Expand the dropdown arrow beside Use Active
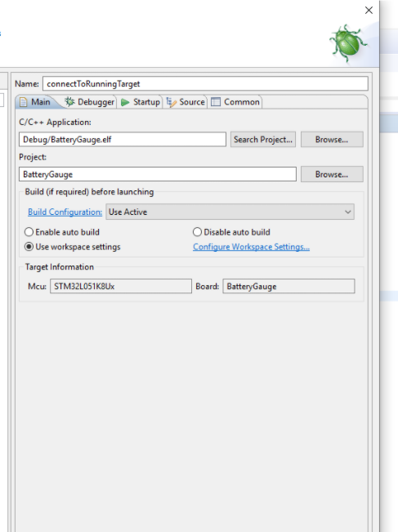 (348, 212)
